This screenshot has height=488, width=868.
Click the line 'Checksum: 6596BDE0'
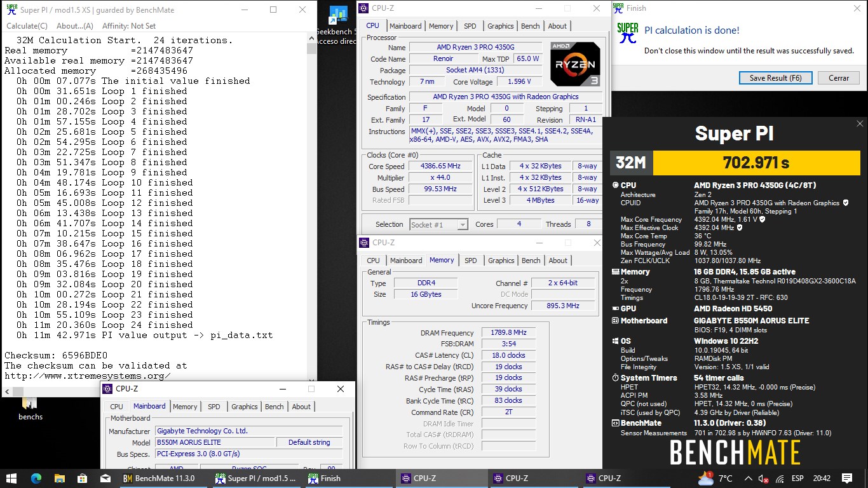[x=57, y=355]
